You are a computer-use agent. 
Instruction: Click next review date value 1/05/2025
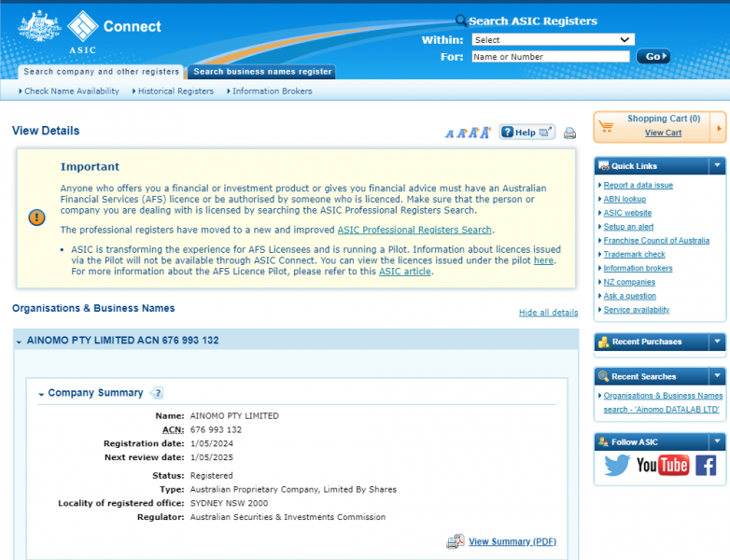coord(212,457)
